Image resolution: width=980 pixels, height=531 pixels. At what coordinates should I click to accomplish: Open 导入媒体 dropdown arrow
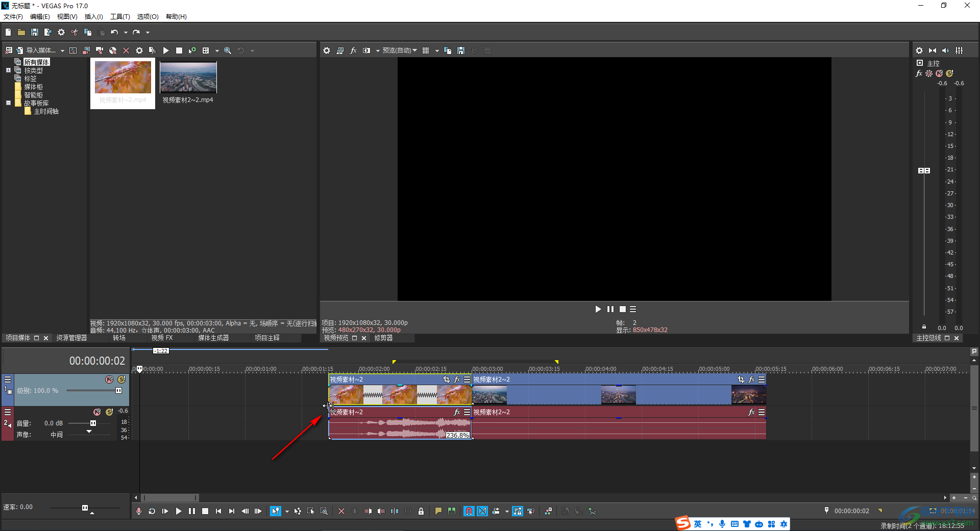coord(62,51)
